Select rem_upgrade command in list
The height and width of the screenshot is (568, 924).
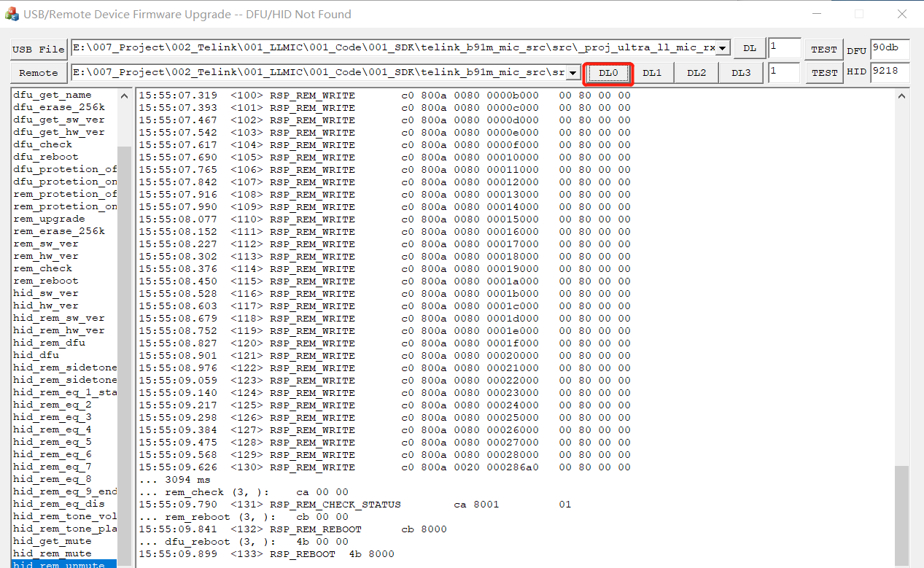coord(49,219)
